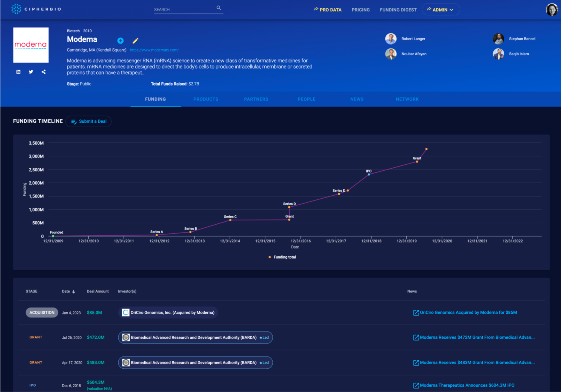Open Moderna Receives $483M Grant news link
Viewport: 561px width, 392px height.
click(477, 363)
